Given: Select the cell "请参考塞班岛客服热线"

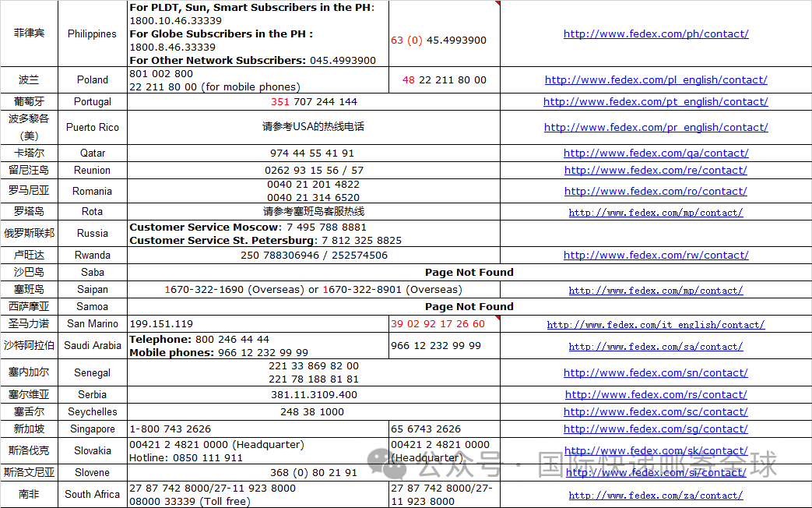Looking at the screenshot, I should click(x=314, y=211).
